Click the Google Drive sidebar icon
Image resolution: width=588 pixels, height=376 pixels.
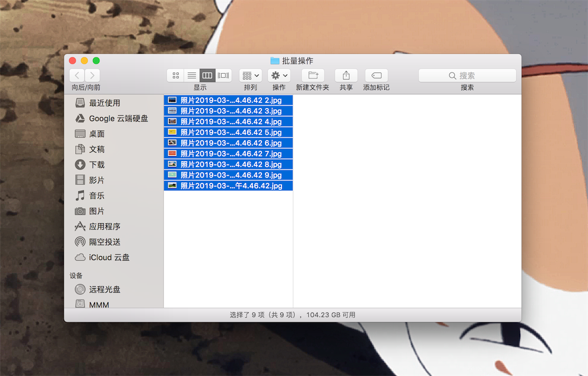point(80,118)
